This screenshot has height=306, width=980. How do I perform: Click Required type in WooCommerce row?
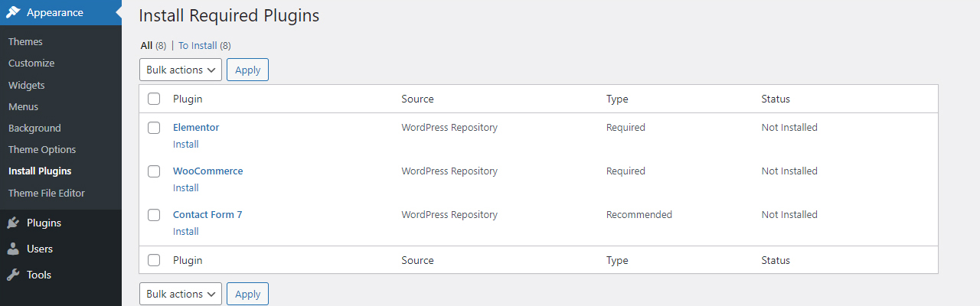tap(626, 171)
